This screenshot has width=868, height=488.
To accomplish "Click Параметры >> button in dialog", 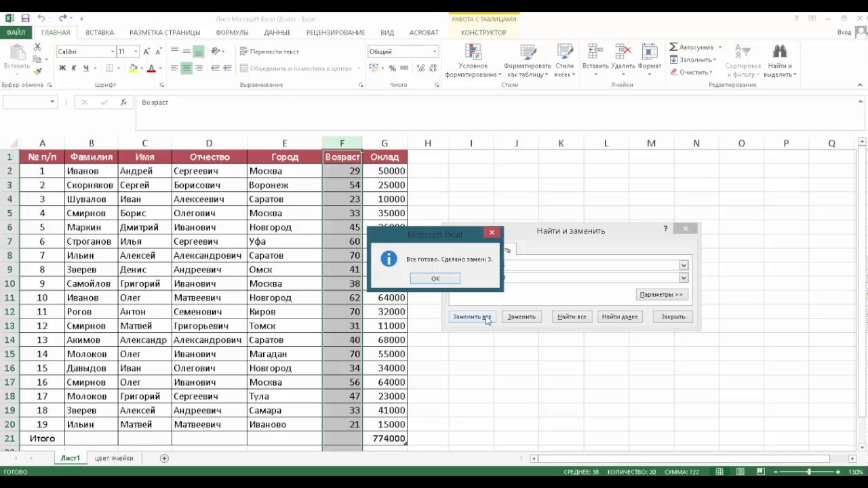I will coord(661,294).
